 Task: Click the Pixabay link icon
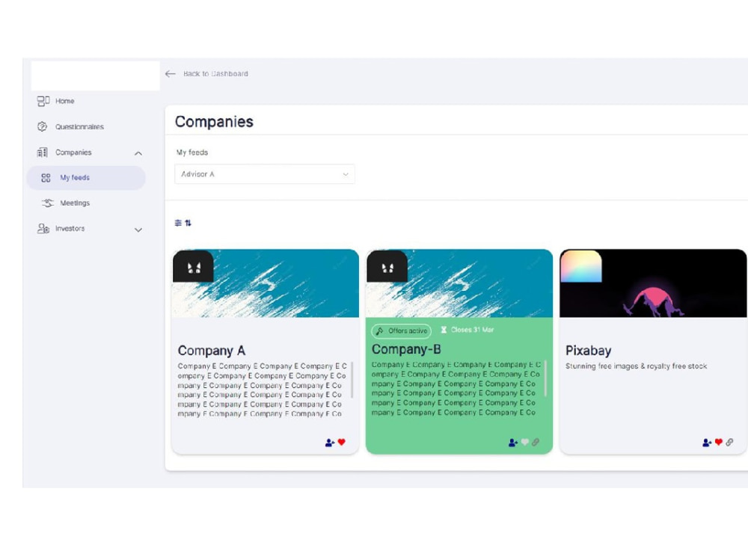click(730, 442)
